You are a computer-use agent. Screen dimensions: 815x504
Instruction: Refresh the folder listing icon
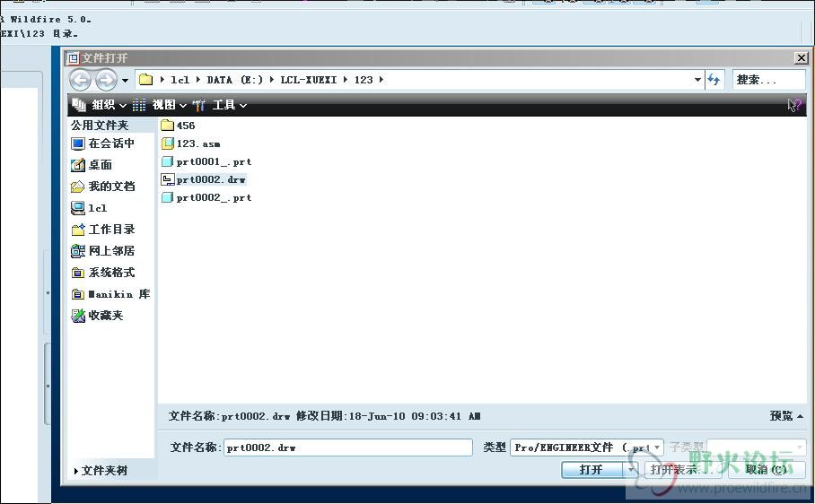coord(714,80)
